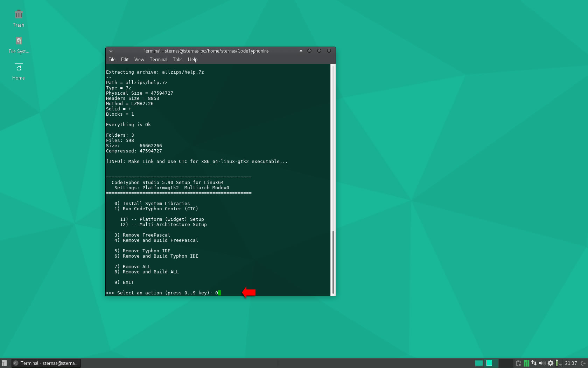588x368 pixels.
Task: Click 'Remove and Build Typhon IDE' line
Action: pos(156,256)
